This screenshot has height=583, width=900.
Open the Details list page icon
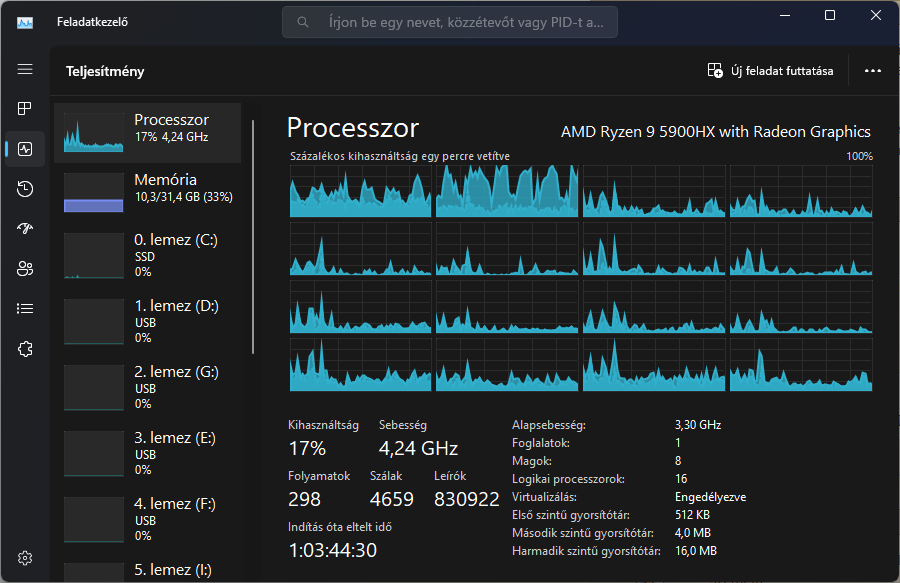pos(25,309)
